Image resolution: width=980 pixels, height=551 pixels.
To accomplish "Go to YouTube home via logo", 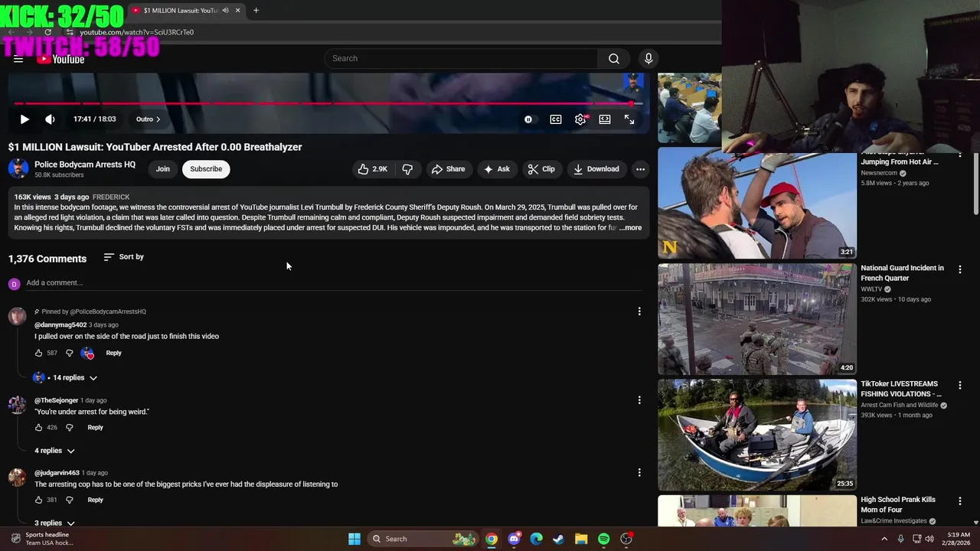I will coord(60,59).
